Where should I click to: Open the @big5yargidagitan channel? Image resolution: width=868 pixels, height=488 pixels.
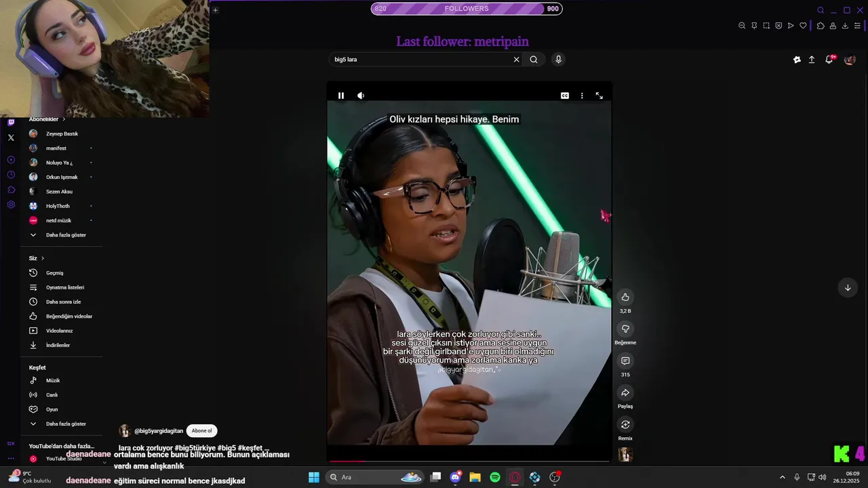[159, 431]
